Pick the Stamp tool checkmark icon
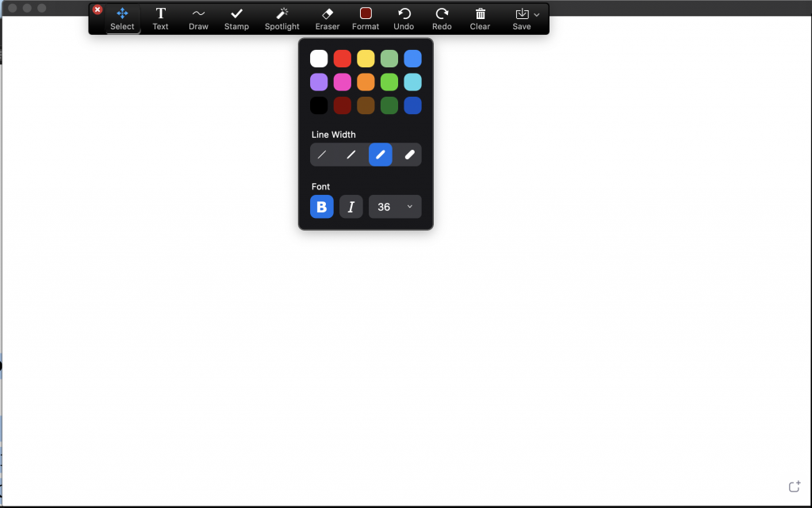This screenshot has height=508, width=812. pyautogui.click(x=236, y=18)
